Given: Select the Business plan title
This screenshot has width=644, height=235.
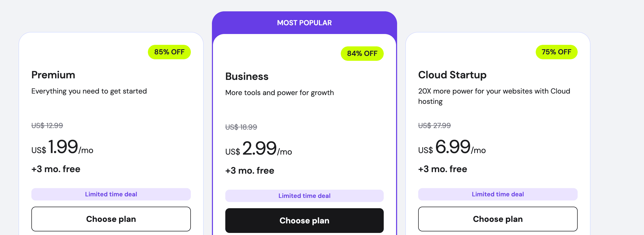Looking at the screenshot, I should tap(247, 76).
